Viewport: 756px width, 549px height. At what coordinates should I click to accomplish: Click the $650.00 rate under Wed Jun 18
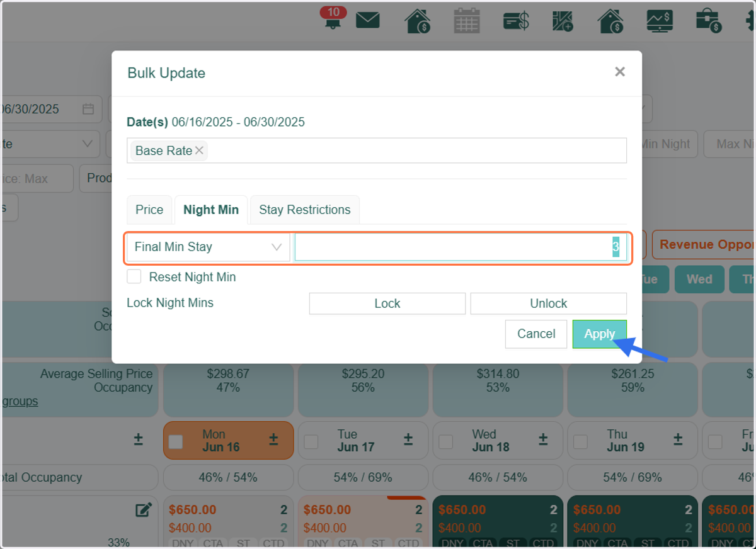(x=462, y=510)
